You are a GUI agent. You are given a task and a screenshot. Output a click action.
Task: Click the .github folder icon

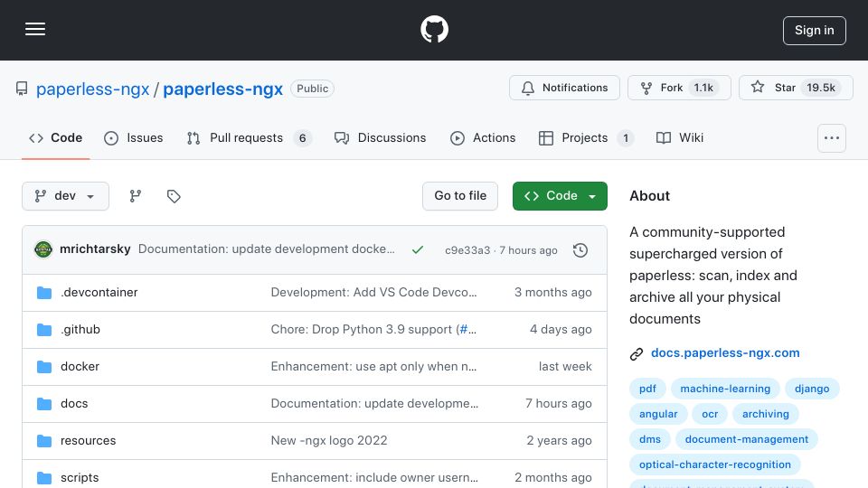tap(44, 330)
